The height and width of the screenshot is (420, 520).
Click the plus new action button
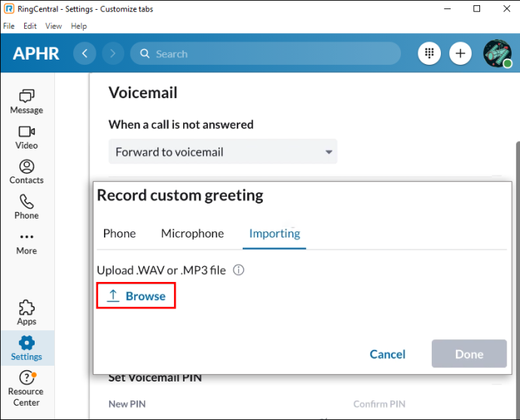point(460,54)
